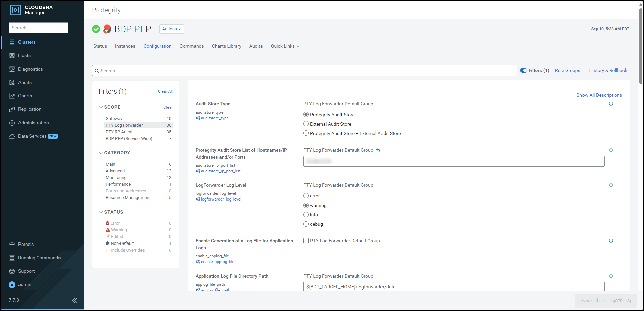
Task: Open Running Commands hourglass icon
Action: click(x=12, y=258)
